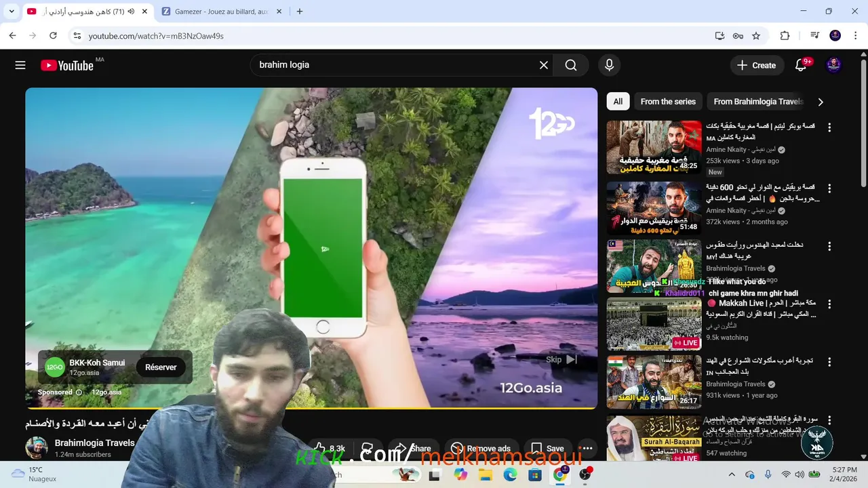The height and width of the screenshot is (488, 868).
Task: Open options for 253k views video
Action: pos(829,127)
